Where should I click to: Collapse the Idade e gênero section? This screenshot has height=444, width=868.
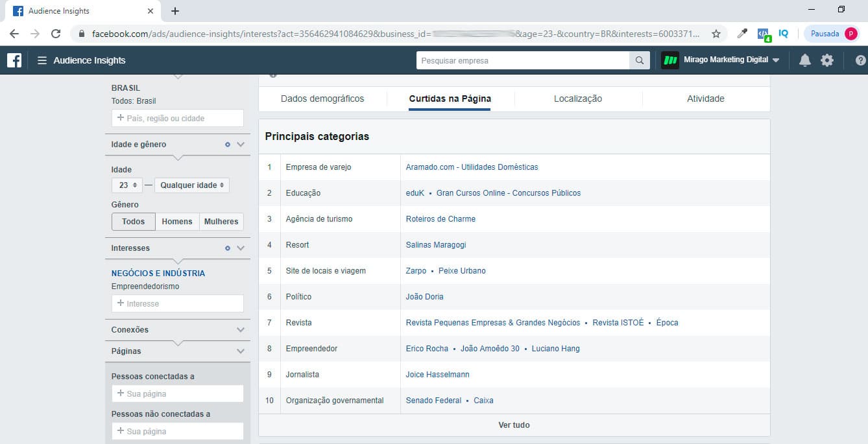click(241, 145)
